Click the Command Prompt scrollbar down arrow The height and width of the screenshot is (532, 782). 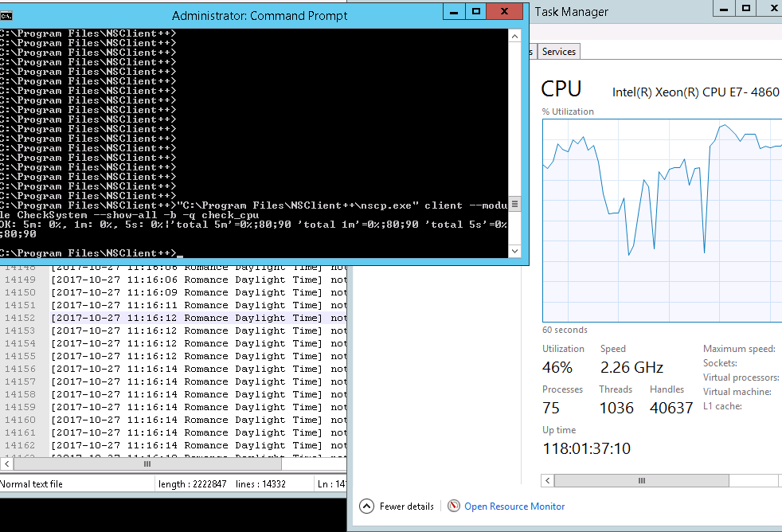point(514,251)
